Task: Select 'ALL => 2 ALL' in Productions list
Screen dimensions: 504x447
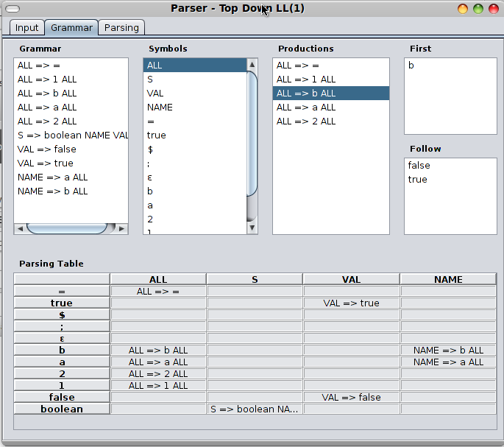Action: click(331, 122)
